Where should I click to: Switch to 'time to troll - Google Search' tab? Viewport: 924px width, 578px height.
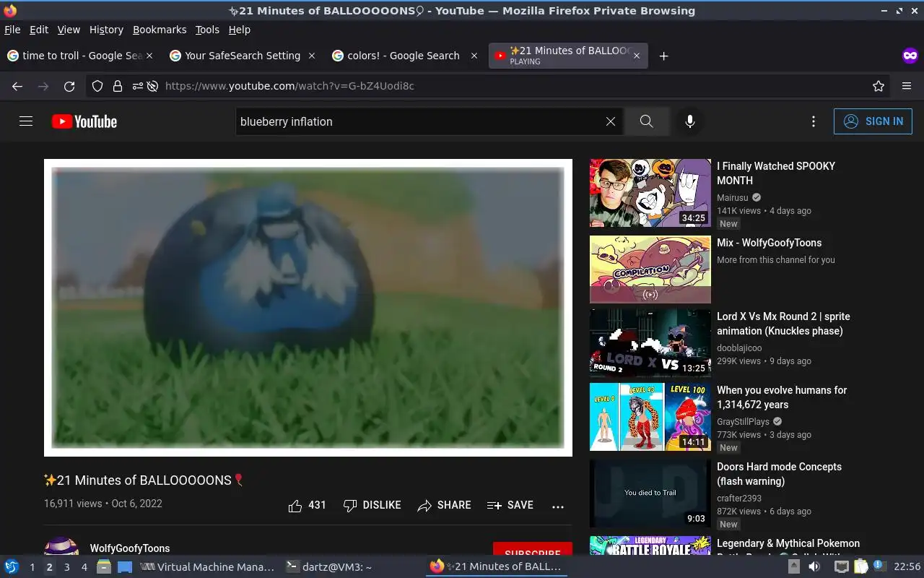point(81,56)
